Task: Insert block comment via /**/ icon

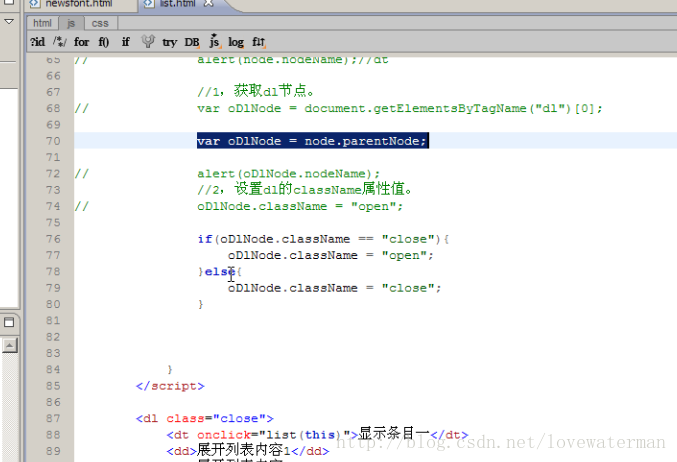Action: click(x=60, y=42)
